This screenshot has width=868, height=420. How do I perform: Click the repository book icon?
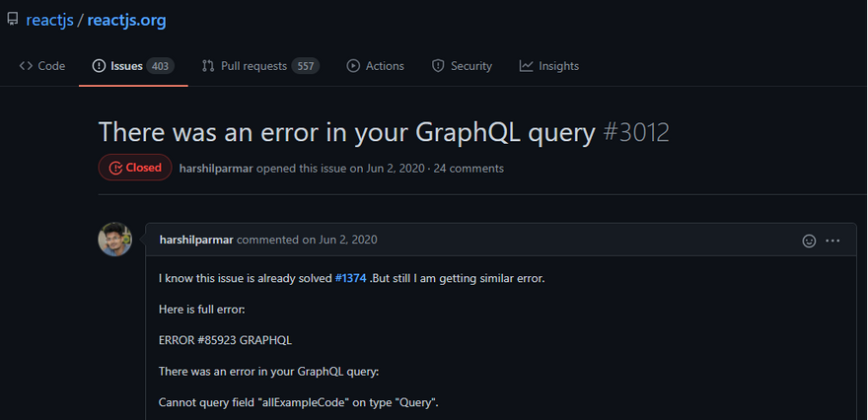tap(12, 20)
